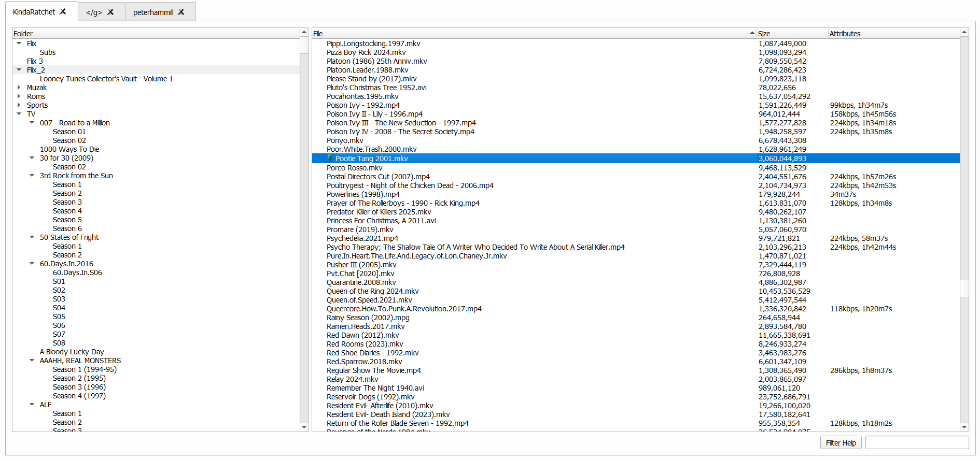Select file Platoon (1986) 25th Anniv.mkv

tap(377, 61)
